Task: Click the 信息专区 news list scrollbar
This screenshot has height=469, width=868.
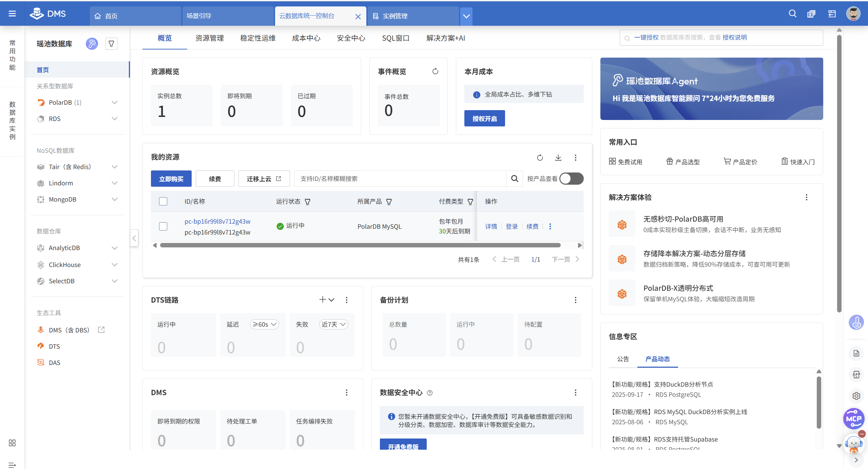Action: tap(819, 403)
